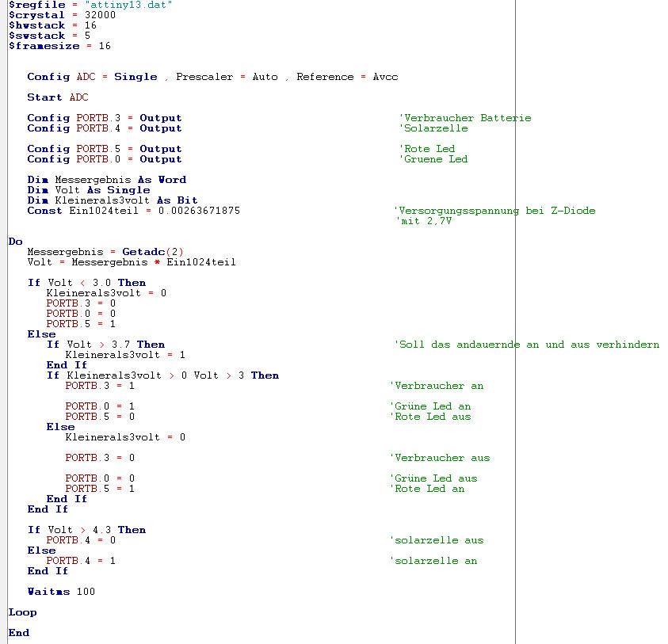Click the Const Ein1024teil = 0.00263671875 line
Screen dimensions: 668x644
134,211
